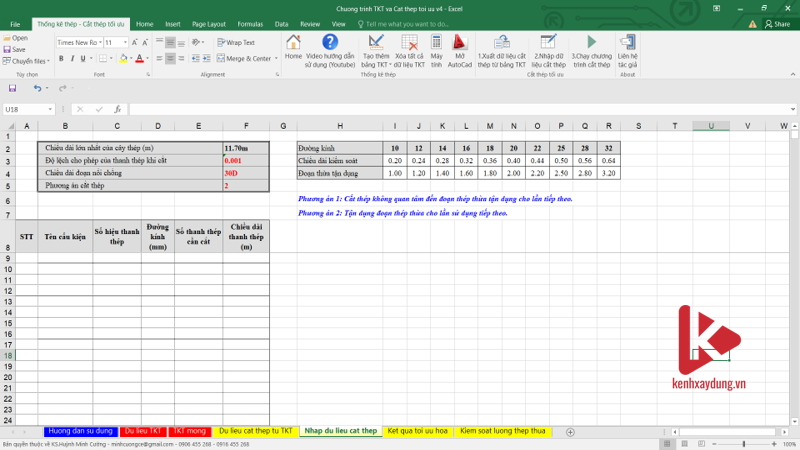
Task: Toggle Italic formatting
Action: coord(74,59)
